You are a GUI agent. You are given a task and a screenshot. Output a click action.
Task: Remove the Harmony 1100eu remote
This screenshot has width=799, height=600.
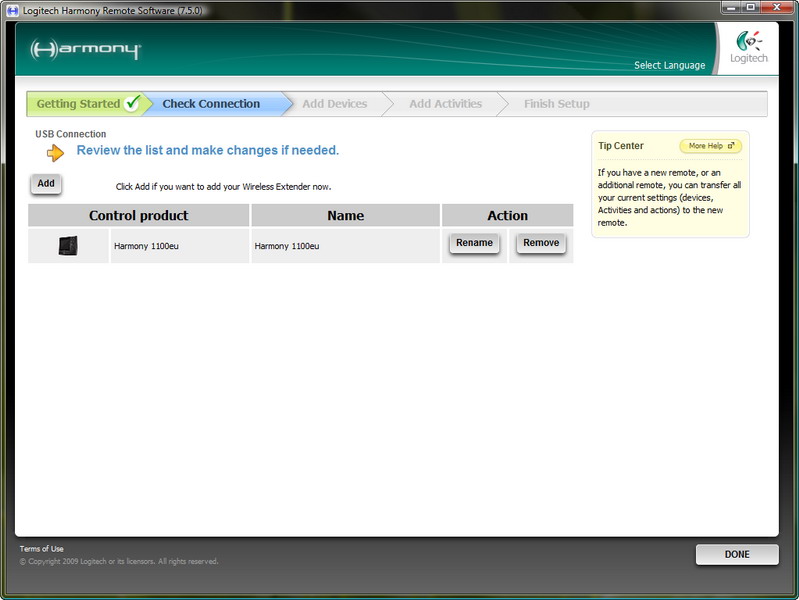point(541,243)
